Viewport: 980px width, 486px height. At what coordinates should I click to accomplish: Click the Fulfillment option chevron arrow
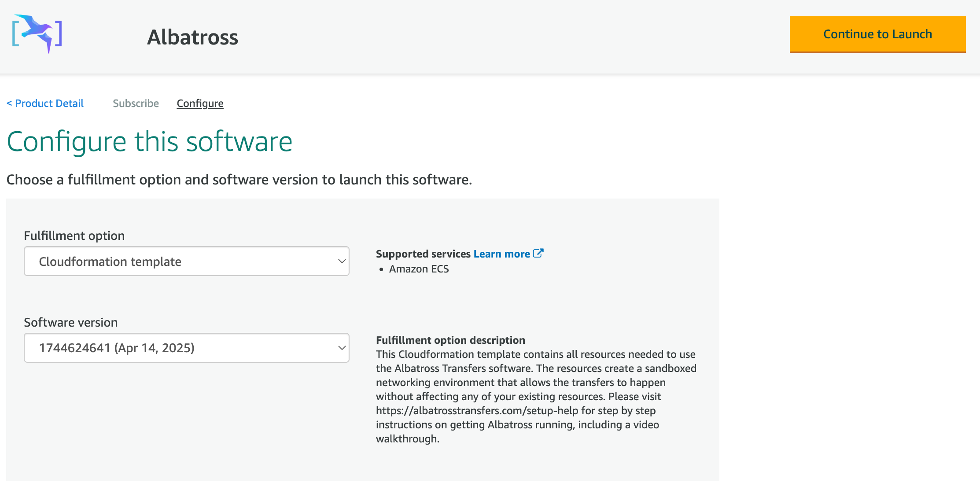(342, 261)
